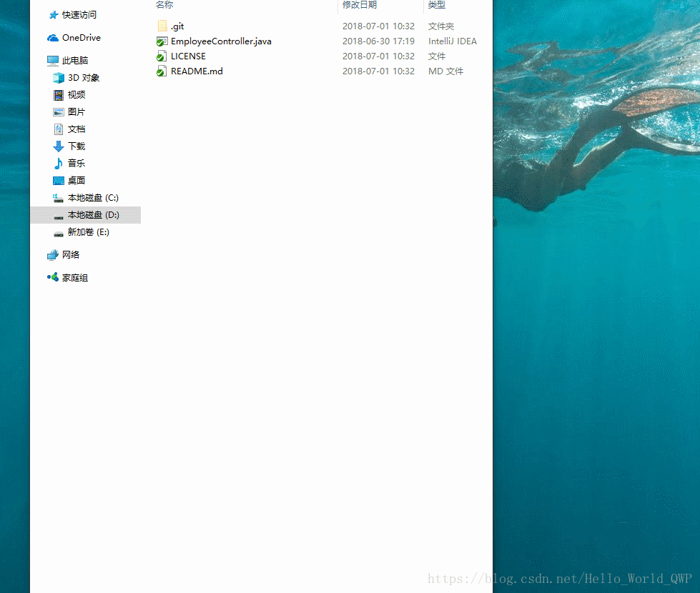Click the README.md row date 2018-07-01 10:32
700x593 pixels.
[378, 71]
